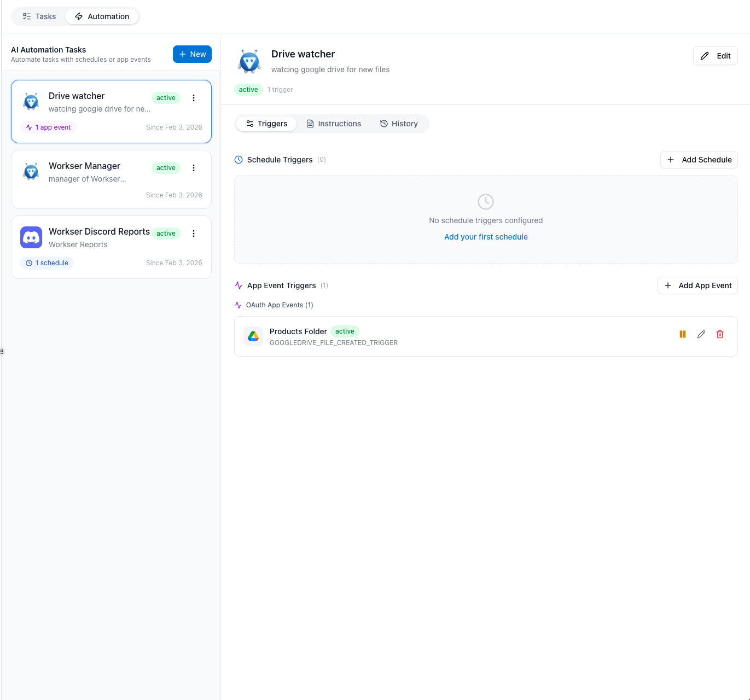Click the Add App Event button

pos(697,285)
